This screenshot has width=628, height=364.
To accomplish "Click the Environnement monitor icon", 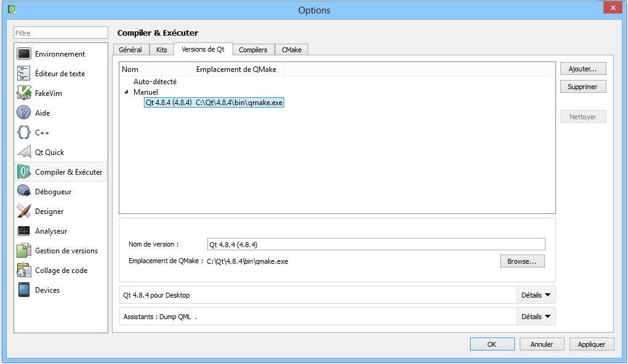I will (23, 53).
